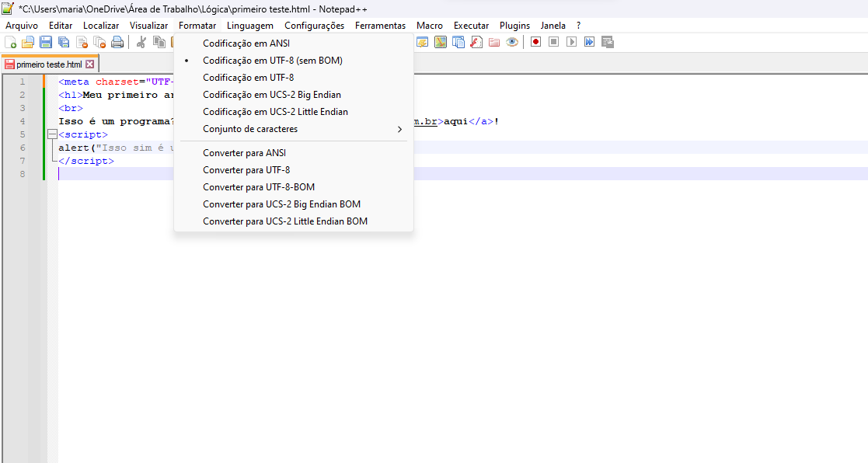This screenshot has height=463, width=868.
Task: Click the red disk icon on primeiro teste.html tab
Action: (x=9, y=64)
